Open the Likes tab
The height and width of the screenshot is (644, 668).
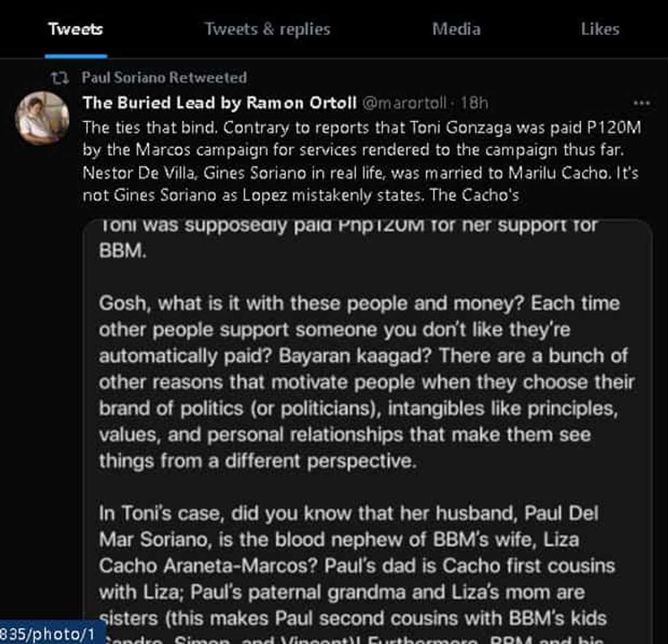click(x=600, y=29)
